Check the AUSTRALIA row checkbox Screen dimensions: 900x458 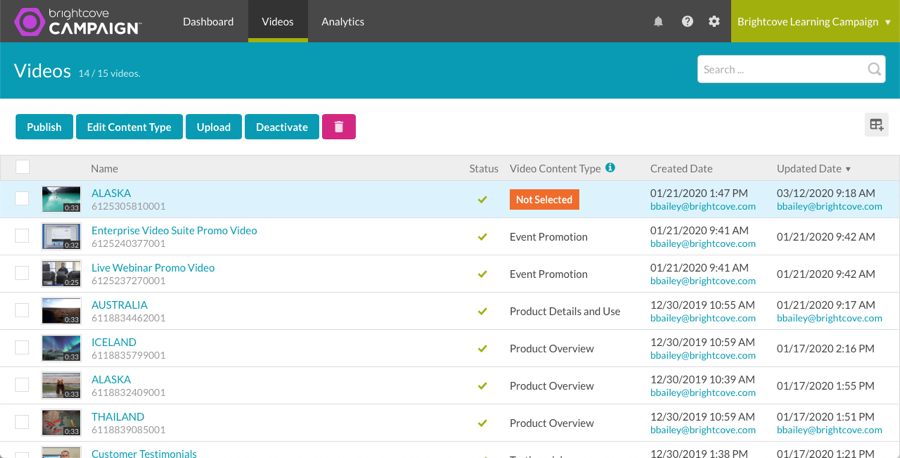22,310
